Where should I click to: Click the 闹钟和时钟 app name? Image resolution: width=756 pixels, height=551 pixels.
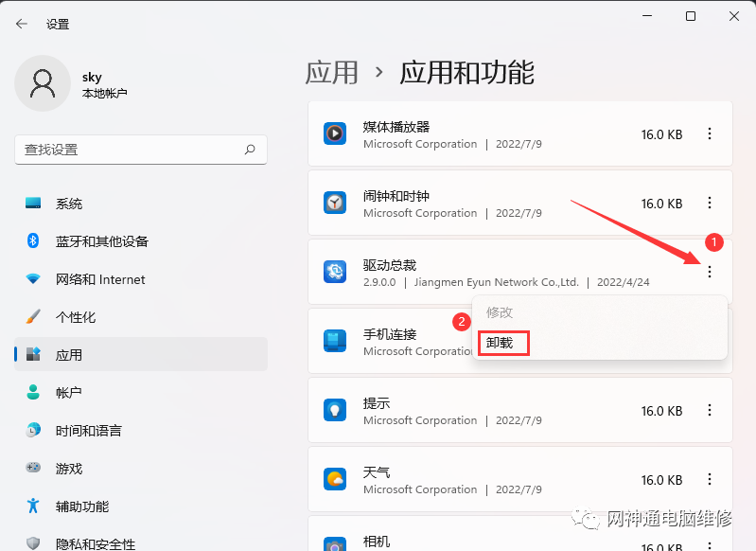pyautogui.click(x=396, y=196)
